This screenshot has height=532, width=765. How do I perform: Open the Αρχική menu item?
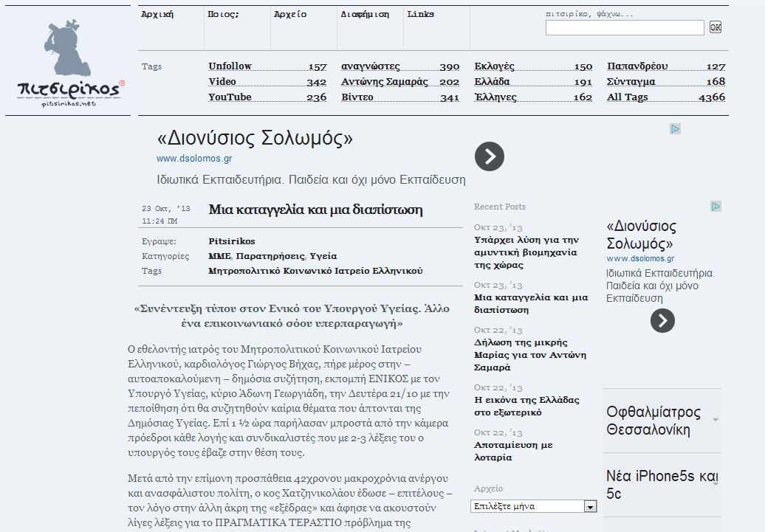coord(157,15)
